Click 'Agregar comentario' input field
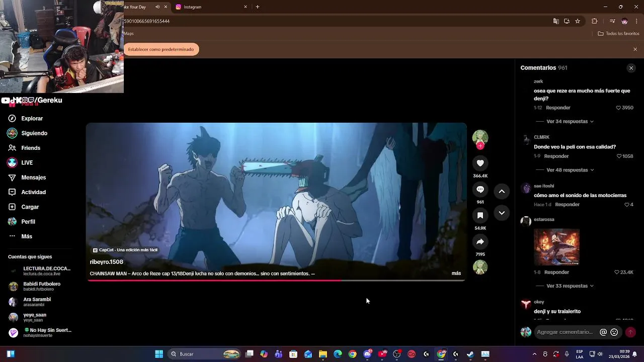The height and width of the screenshot is (362, 644). (x=566, y=332)
